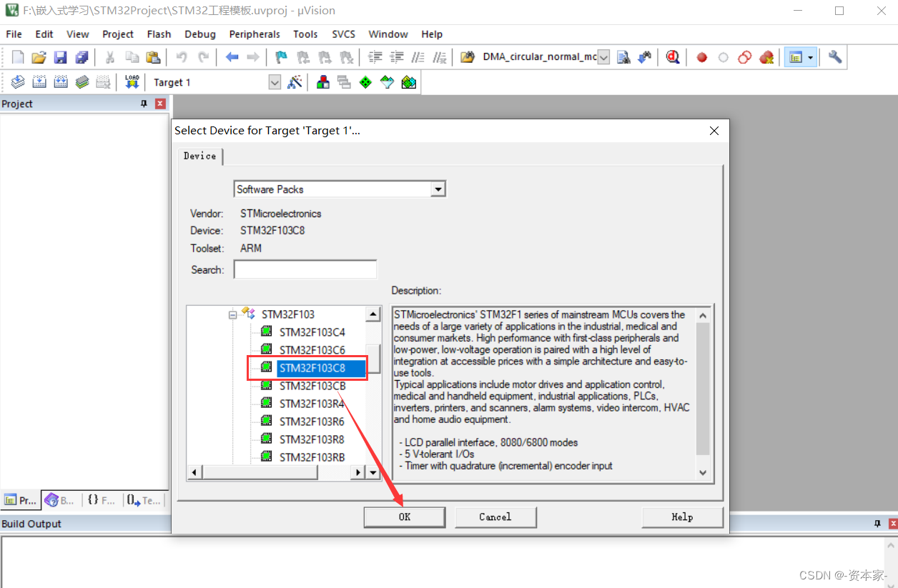This screenshot has width=898, height=588.
Task: Select STM32F103C6 in the device tree
Action: [x=312, y=350]
